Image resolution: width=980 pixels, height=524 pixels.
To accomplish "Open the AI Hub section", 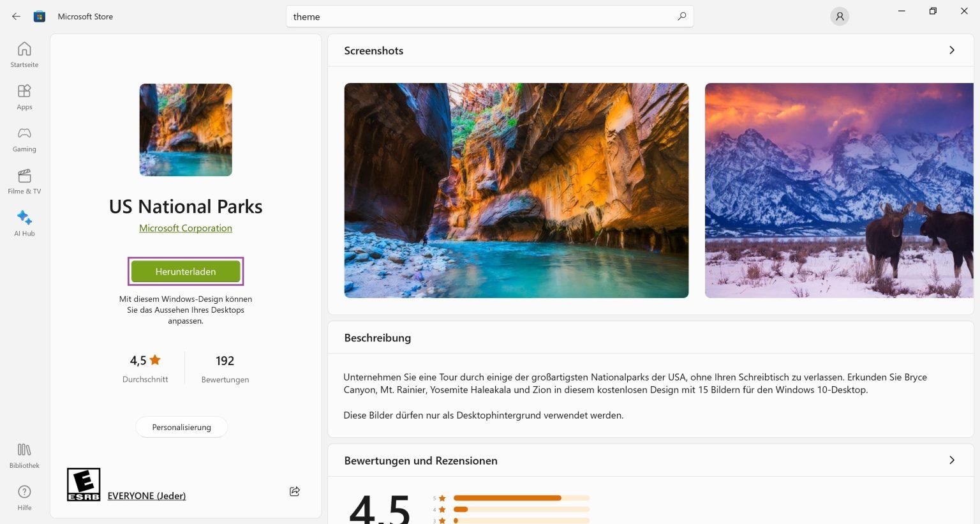I will coord(24,223).
